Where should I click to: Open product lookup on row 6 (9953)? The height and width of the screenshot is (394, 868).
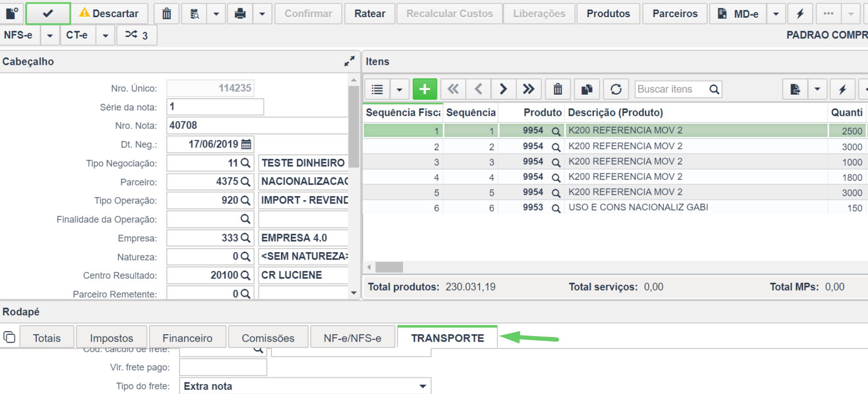pos(556,208)
